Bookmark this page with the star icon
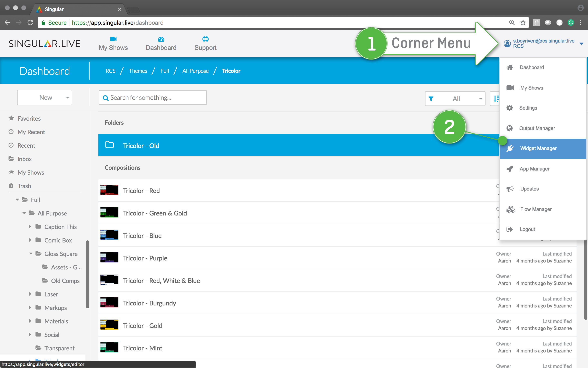The image size is (588, 368). [x=523, y=23]
